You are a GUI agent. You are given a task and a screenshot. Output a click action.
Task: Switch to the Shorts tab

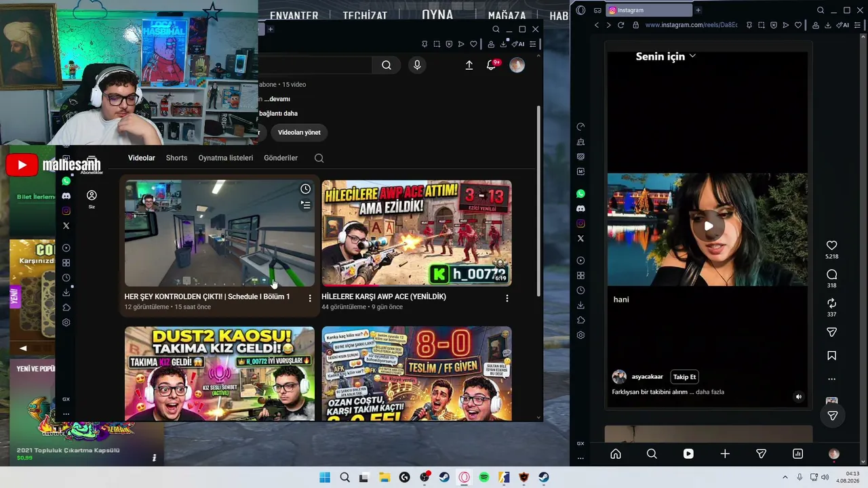(176, 158)
